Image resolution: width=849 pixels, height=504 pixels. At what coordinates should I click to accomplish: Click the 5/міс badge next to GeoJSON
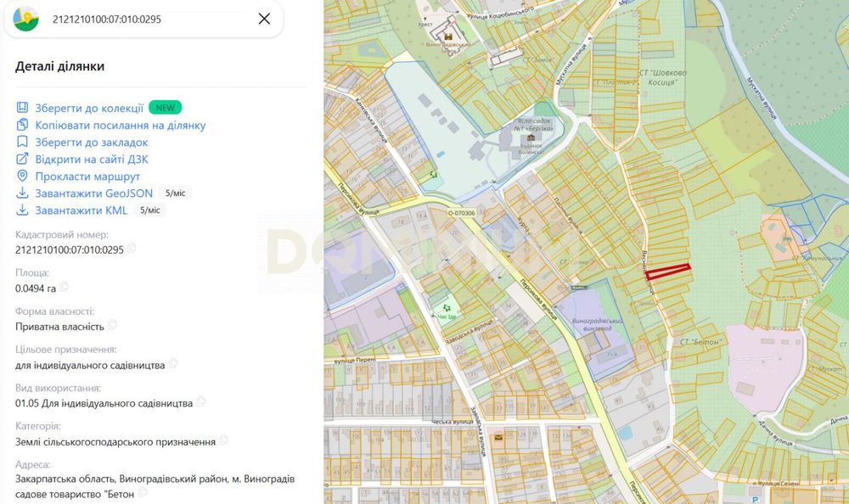[x=176, y=193]
